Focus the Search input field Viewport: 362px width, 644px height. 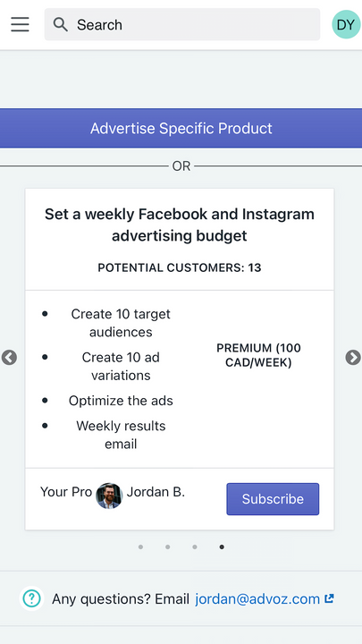tap(182, 25)
